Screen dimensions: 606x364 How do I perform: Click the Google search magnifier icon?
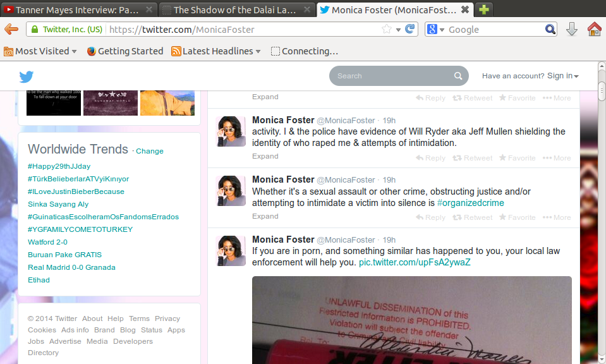[x=550, y=29]
